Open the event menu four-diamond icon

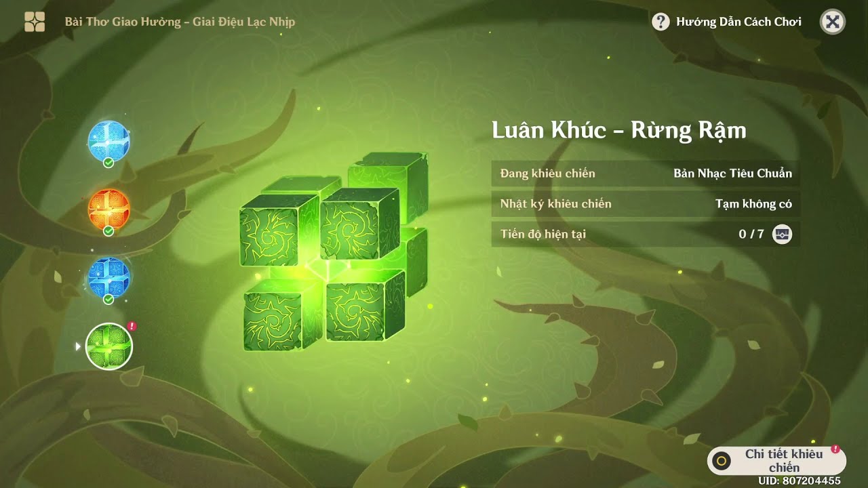pos(35,22)
